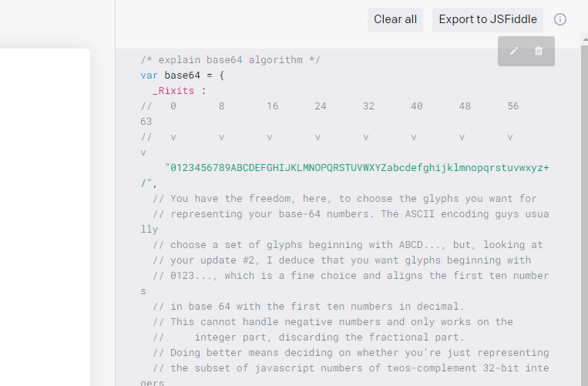Viewport: 588px width, 386px height.
Task: Click the number 56 in index comment
Action: [513, 106]
